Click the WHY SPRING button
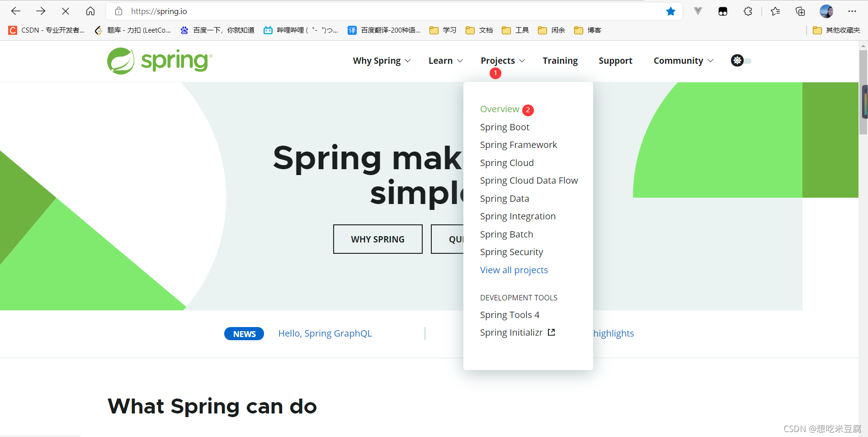 [x=378, y=239]
